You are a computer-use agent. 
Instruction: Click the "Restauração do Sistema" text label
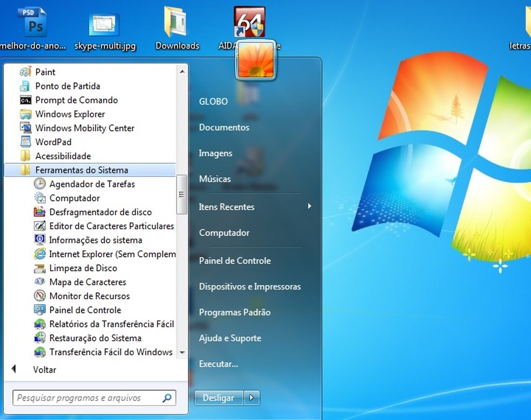click(95, 338)
